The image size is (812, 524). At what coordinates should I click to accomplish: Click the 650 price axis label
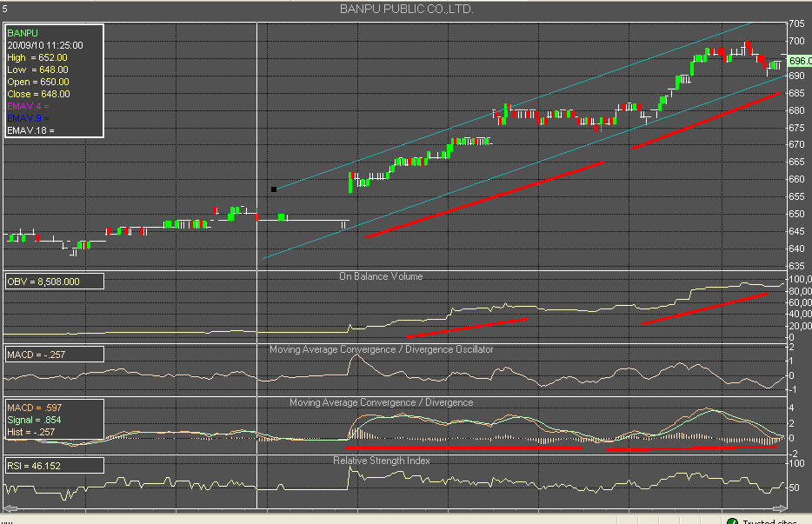[x=796, y=214]
